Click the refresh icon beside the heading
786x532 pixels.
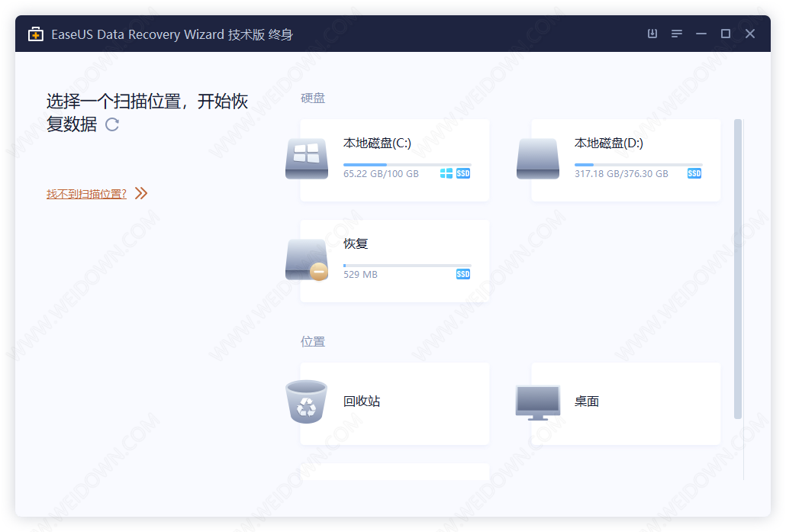tap(112, 124)
